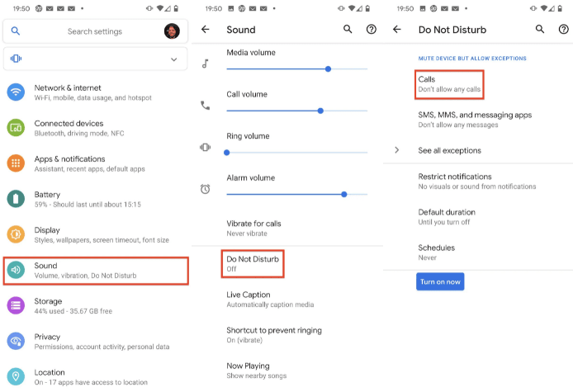The image size is (573, 392).
Task: Open Shortcut to prevent ringing option
Action: pyautogui.click(x=286, y=335)
